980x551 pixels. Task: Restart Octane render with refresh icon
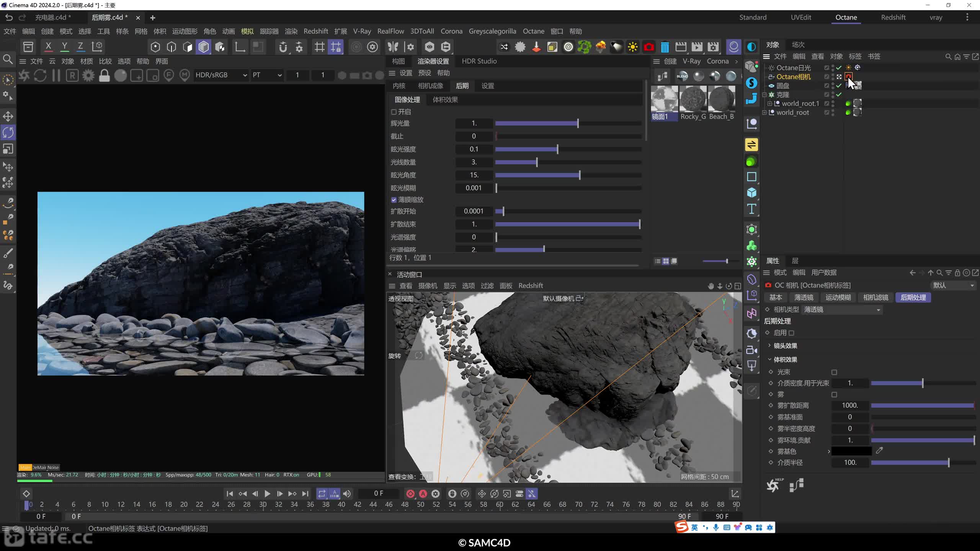[x=40, y=75]
